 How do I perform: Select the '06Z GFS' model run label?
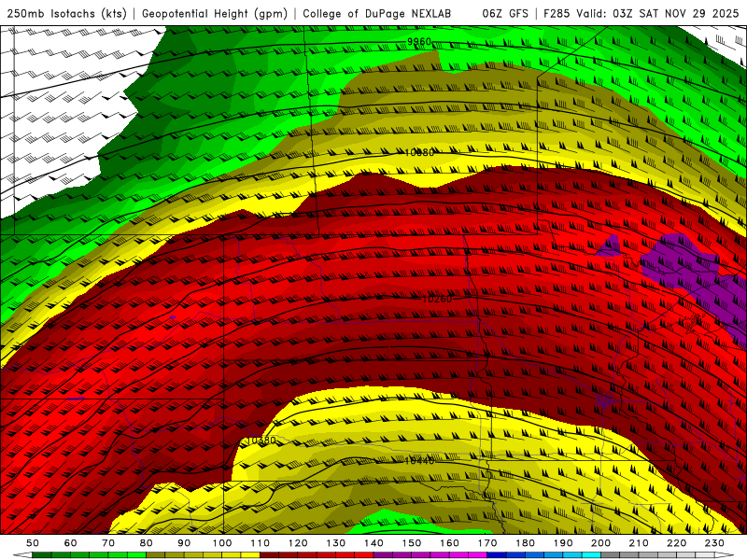[505, 13]
